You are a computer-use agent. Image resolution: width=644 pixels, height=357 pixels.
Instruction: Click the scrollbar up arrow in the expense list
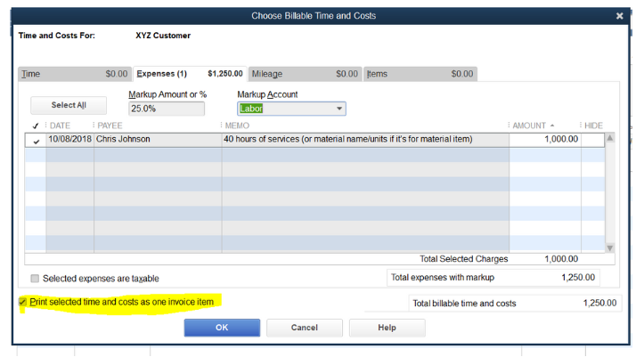[x=610, y=138]
